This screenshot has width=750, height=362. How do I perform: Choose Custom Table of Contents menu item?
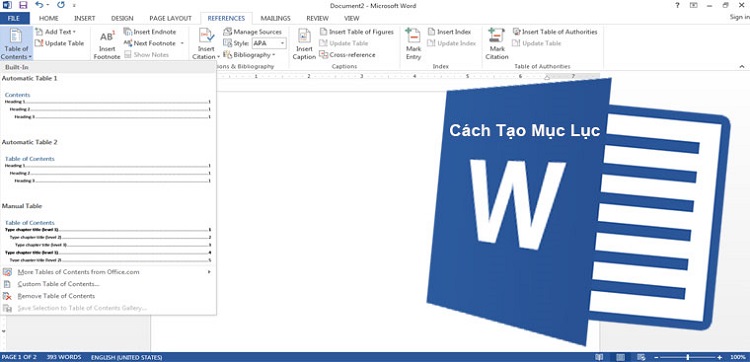(108, 284)
